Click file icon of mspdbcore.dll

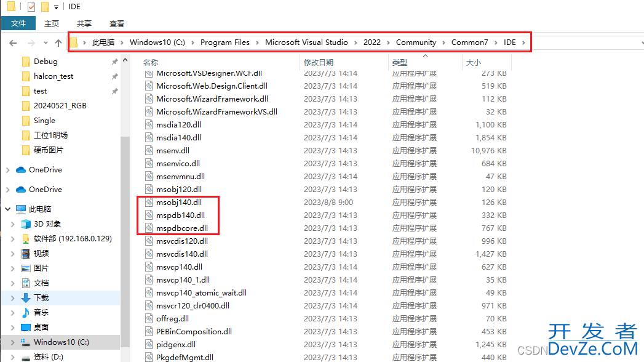(149, 228)
